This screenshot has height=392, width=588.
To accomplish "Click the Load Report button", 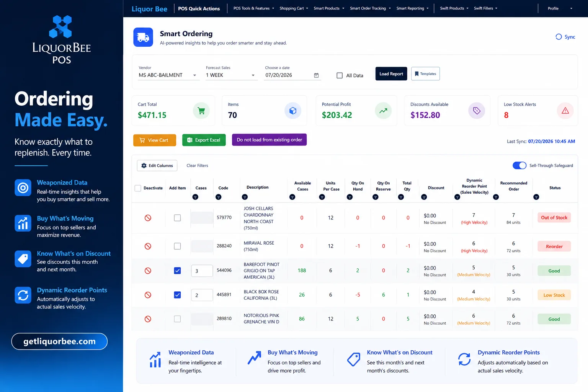I will point(391,74).
